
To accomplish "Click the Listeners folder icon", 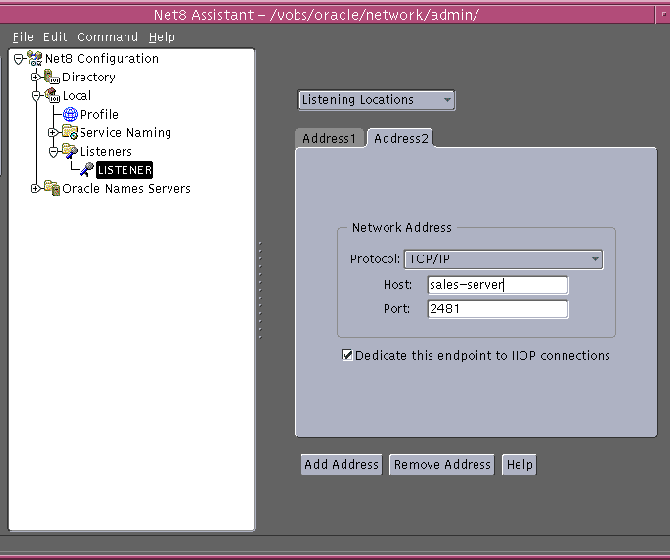I will coord(70,151).
